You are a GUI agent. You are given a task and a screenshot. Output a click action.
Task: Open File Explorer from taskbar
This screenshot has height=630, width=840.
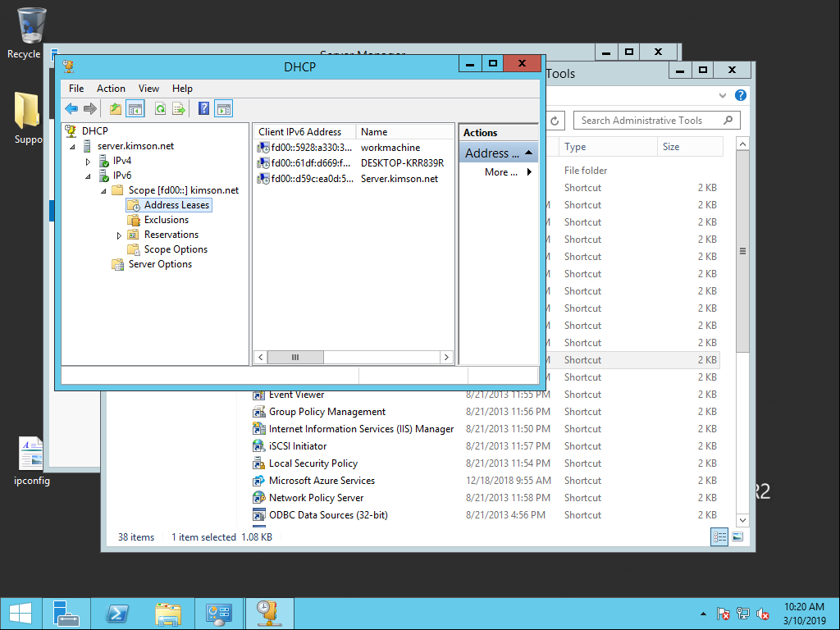coord(167,614)
